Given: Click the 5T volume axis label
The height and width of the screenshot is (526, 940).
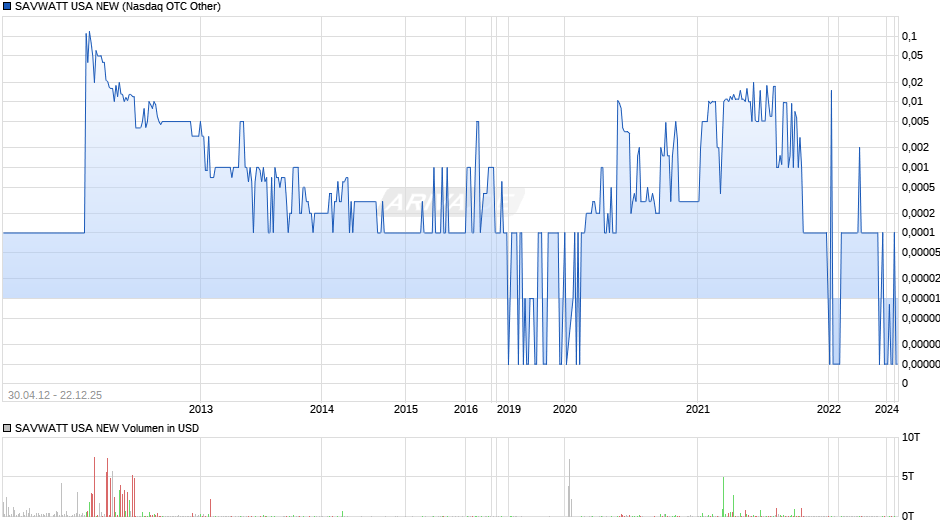Looking at the screenshot, I should (908, 477).
